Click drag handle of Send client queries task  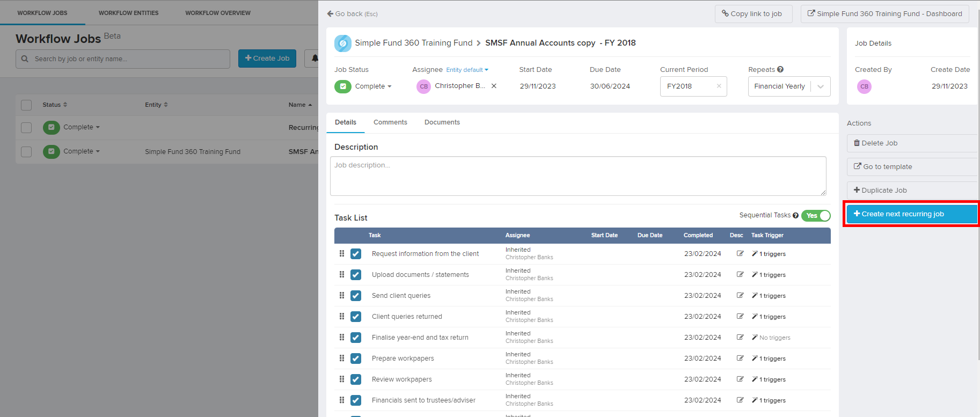click(x=342, y=295)
